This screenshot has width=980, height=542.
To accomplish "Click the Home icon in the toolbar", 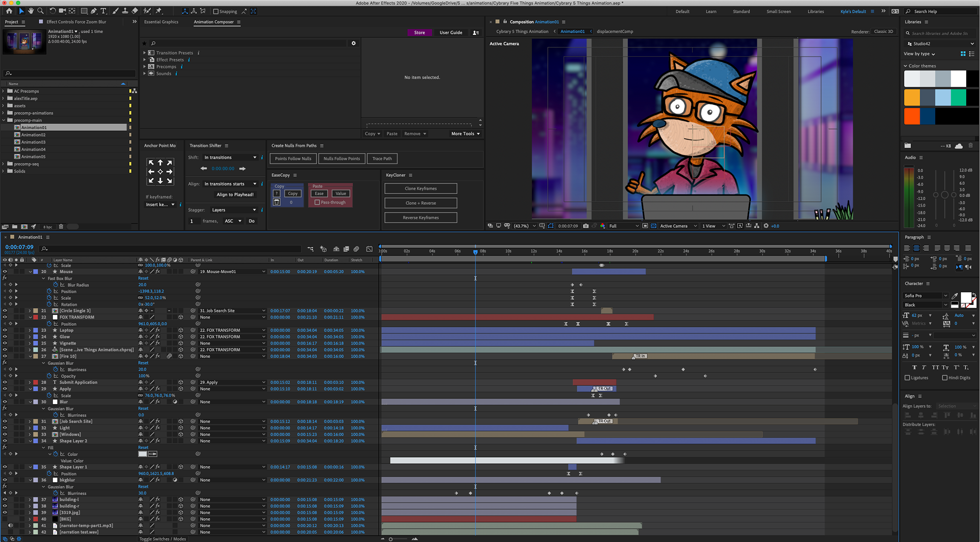I will (9, 11).
